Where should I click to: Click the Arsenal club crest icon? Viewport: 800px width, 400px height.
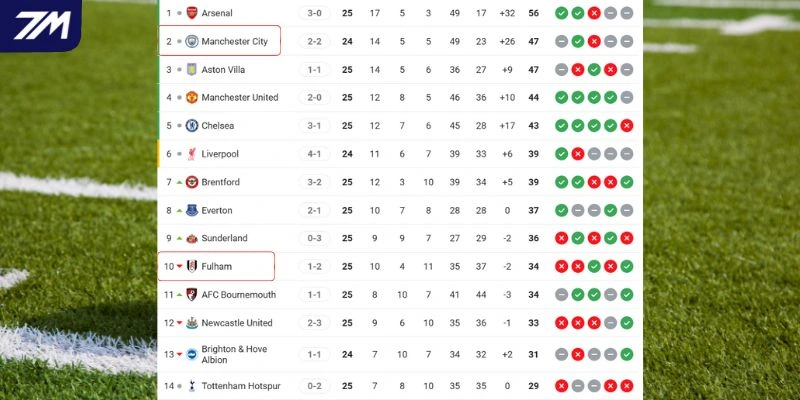tap(192, 13)
